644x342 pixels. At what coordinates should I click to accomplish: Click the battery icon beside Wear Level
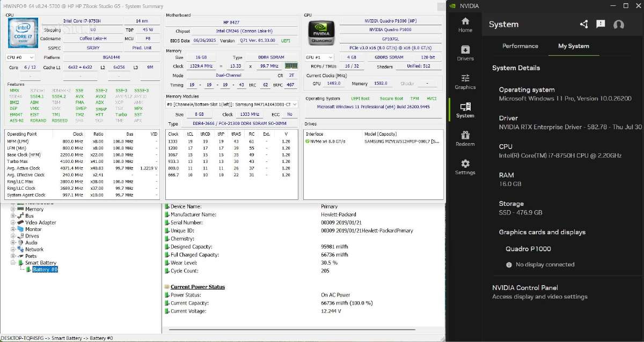[167, 263]
